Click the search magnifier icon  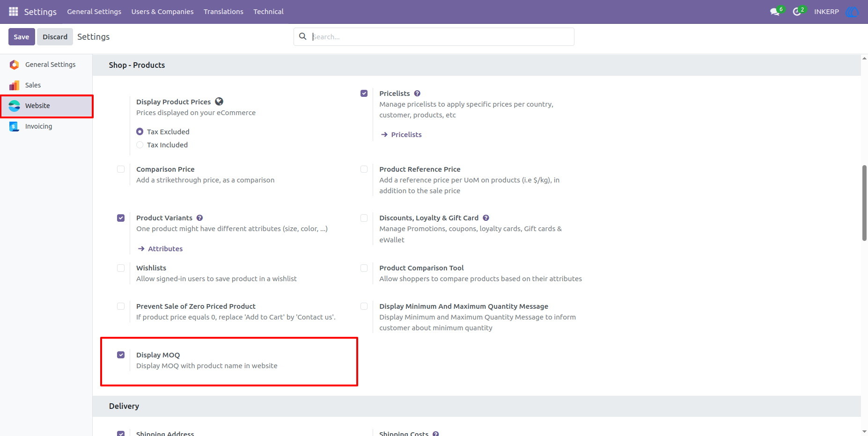[303, 36]
